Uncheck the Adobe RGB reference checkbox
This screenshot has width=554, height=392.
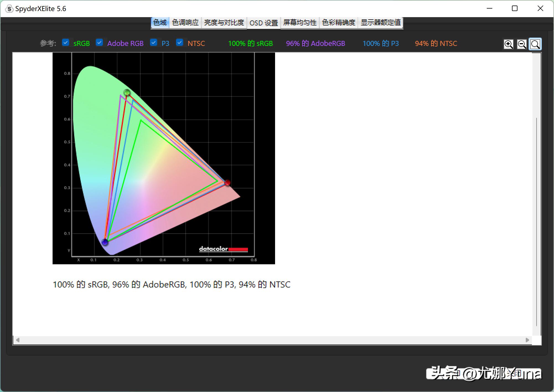[x=99, y=43]
